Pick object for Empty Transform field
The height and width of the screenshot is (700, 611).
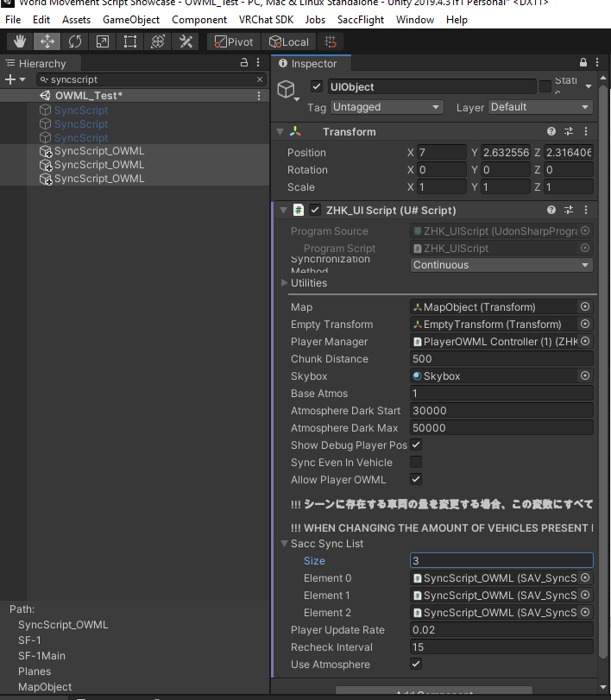click(x=584, y=325)
